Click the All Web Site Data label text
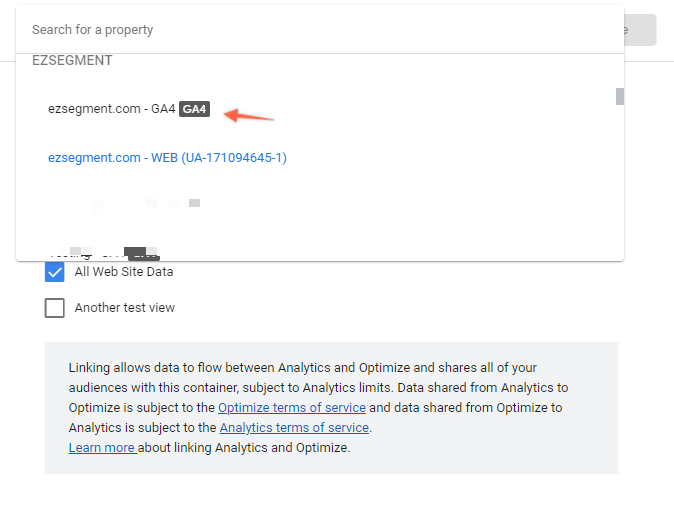 [x=124, y=272]
